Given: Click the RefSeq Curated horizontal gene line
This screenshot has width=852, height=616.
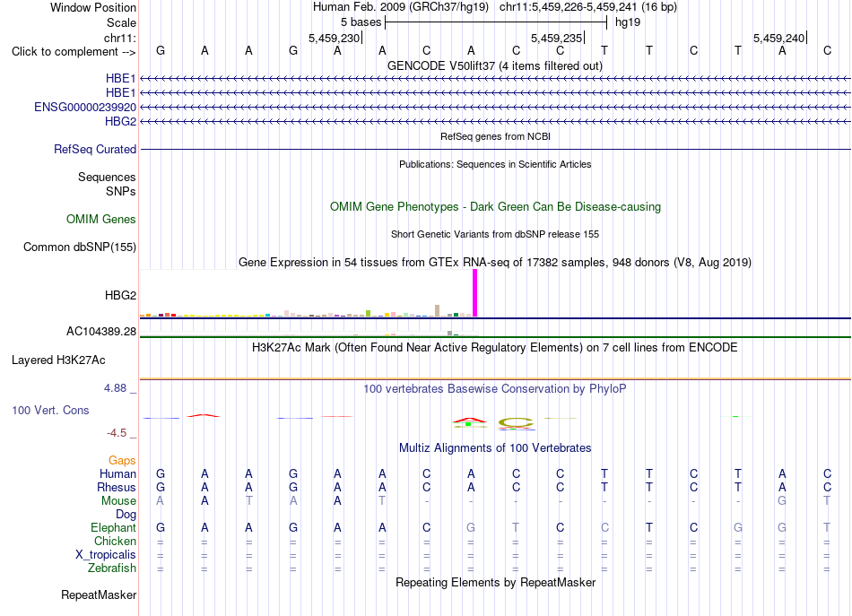Looking at the screenshot, I should point(496,150).
